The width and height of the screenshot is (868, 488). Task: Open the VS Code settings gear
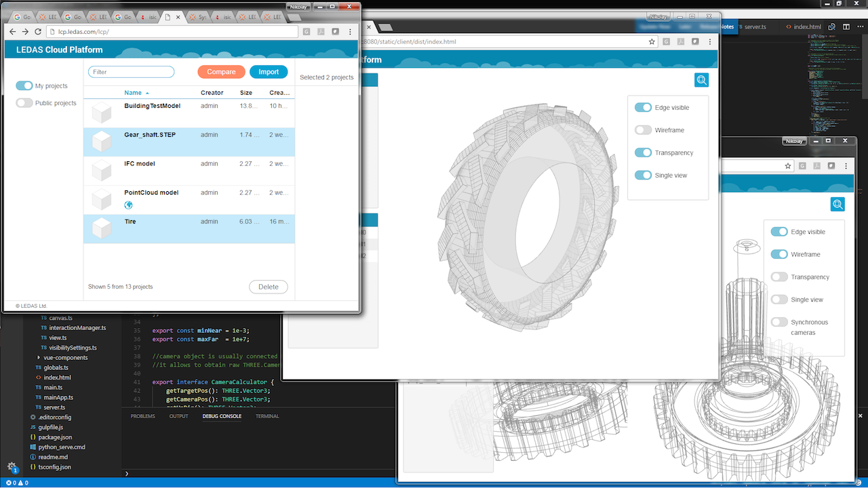(12, 466)
